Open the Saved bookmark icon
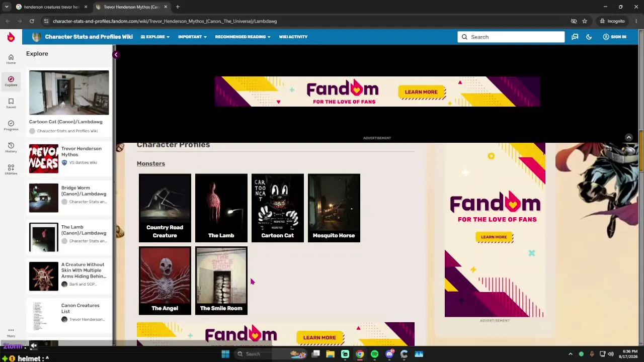Screen dimensions: 644x362 pyautogui.click(x=11, y=103)
